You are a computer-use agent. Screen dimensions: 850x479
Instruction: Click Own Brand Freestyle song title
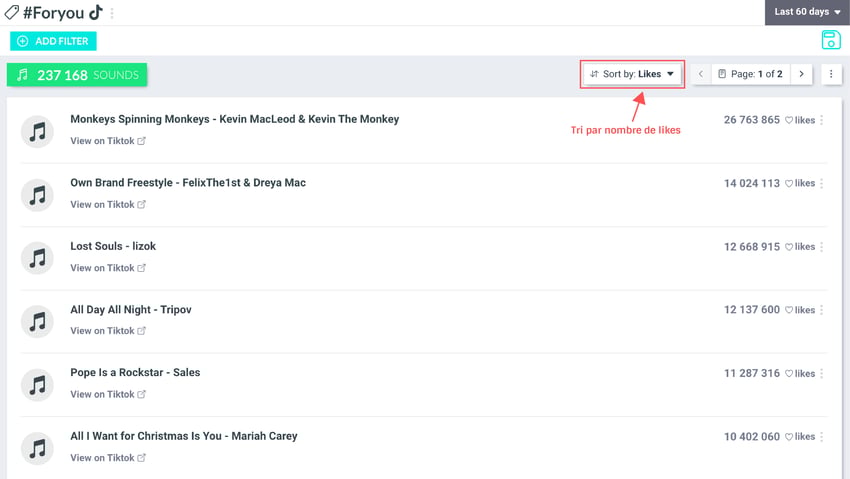188,183
